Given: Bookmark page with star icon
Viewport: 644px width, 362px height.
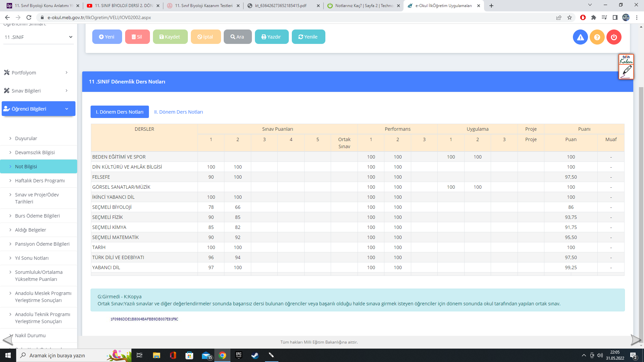Looking at the screenshot, I should [x=570, y=17].
